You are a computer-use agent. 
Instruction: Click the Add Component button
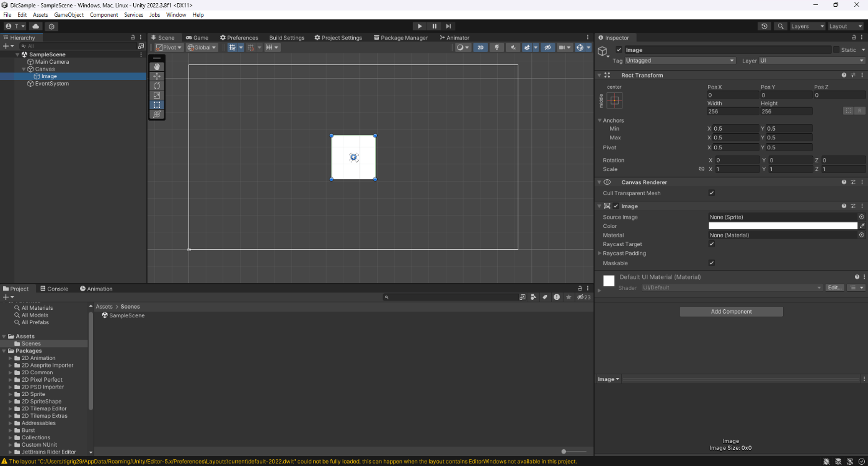point(731,312)
